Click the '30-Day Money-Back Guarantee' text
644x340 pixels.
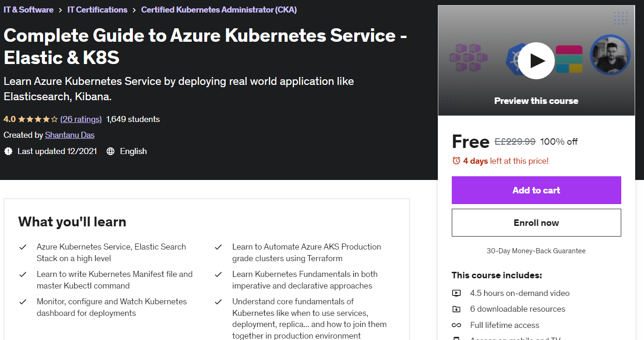pos(536,251)
